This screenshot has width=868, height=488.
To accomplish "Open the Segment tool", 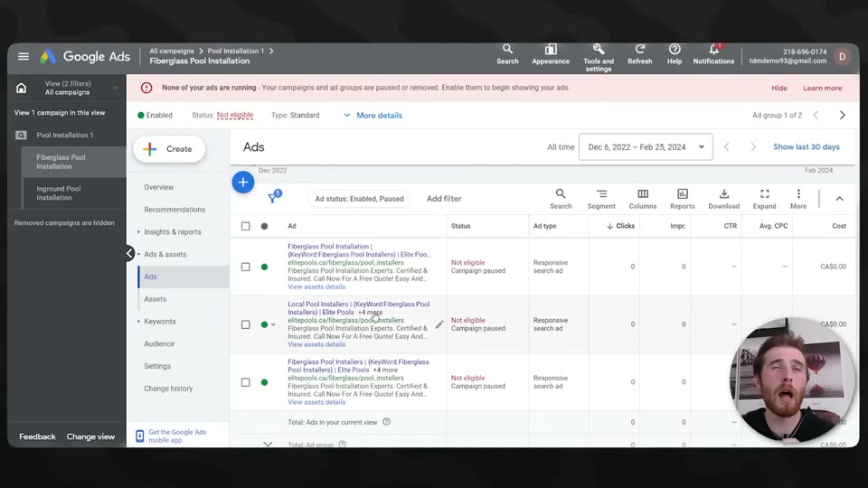I will click(601, 199).
